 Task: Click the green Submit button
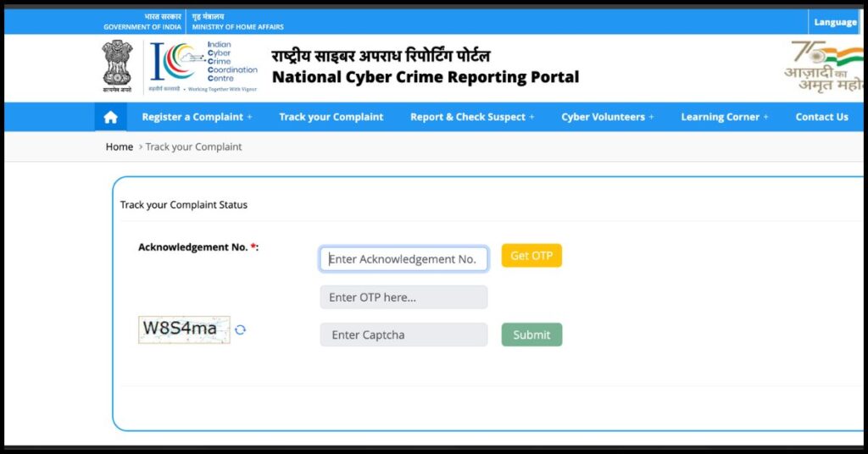[531, 335]
